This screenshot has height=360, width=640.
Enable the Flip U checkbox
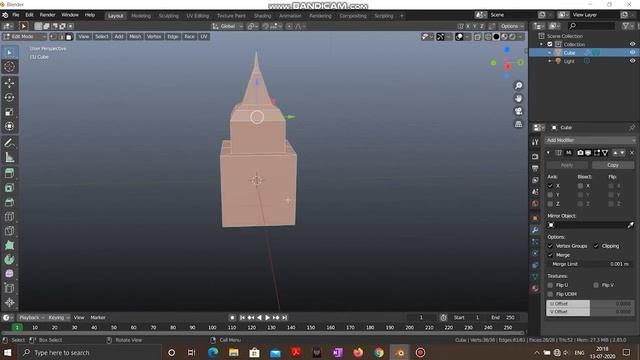pyautogui.click(x=550, y=285)
